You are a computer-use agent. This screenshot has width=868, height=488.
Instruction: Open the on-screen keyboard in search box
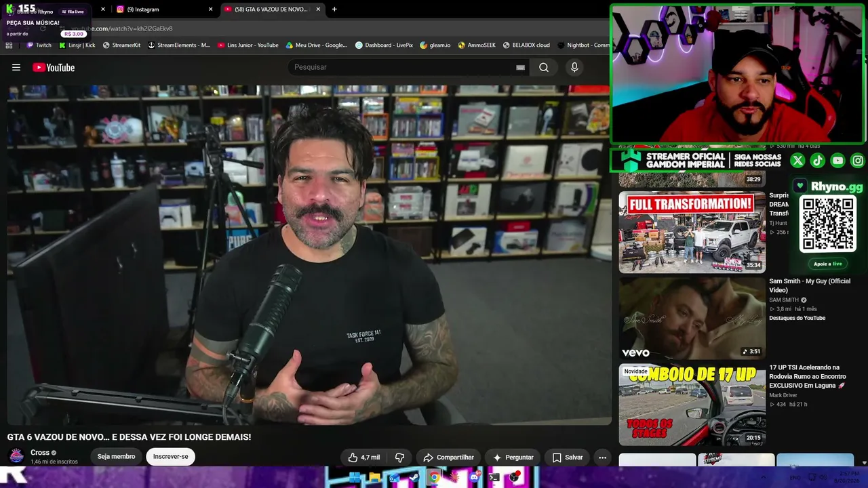[520, 67]
